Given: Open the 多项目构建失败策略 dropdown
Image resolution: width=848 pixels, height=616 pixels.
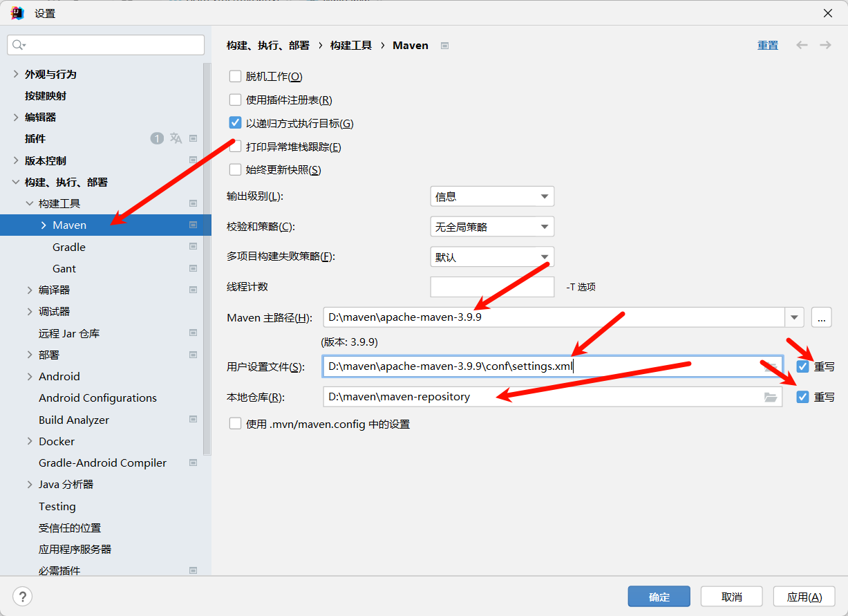Looking at the screenshot, I should coord(492,256).
